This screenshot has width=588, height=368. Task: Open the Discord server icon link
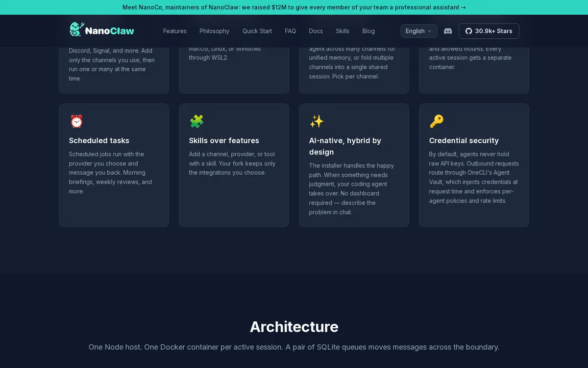coord(448,31)
